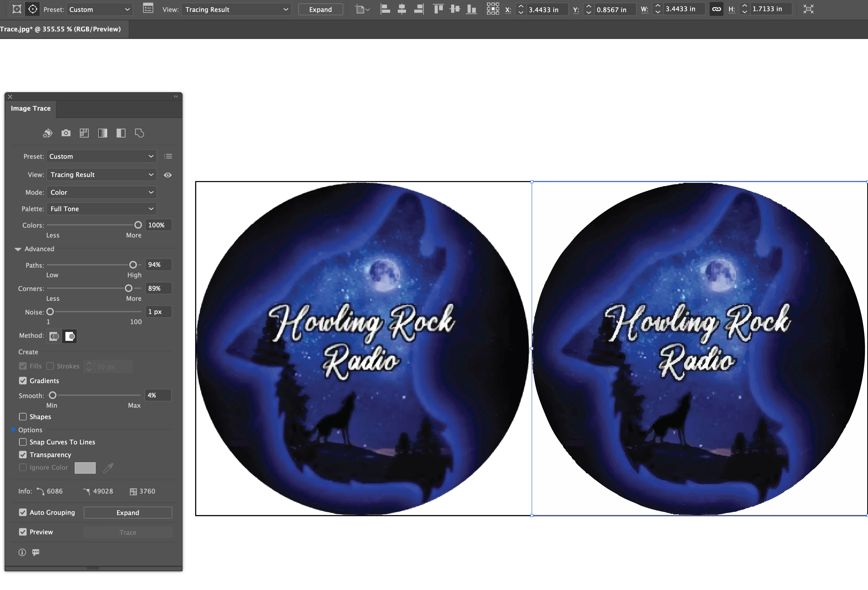Screen dimensions: 868x590
Task: Uncheck the Gradients checkbox
Action: 23,381
